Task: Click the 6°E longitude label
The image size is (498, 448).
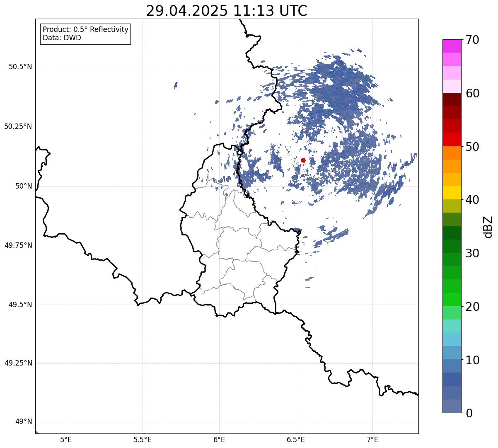Action: (x=219, y=439)
